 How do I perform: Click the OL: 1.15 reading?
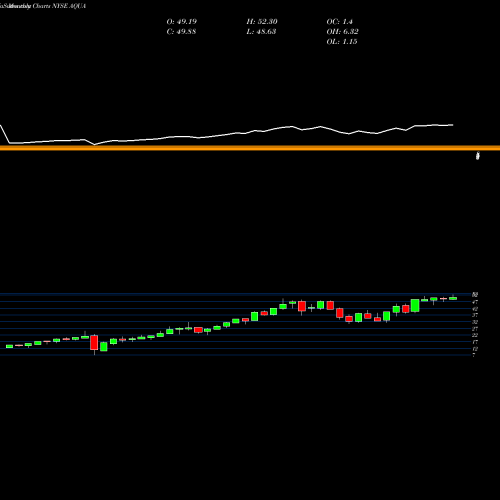coord(342,42)
